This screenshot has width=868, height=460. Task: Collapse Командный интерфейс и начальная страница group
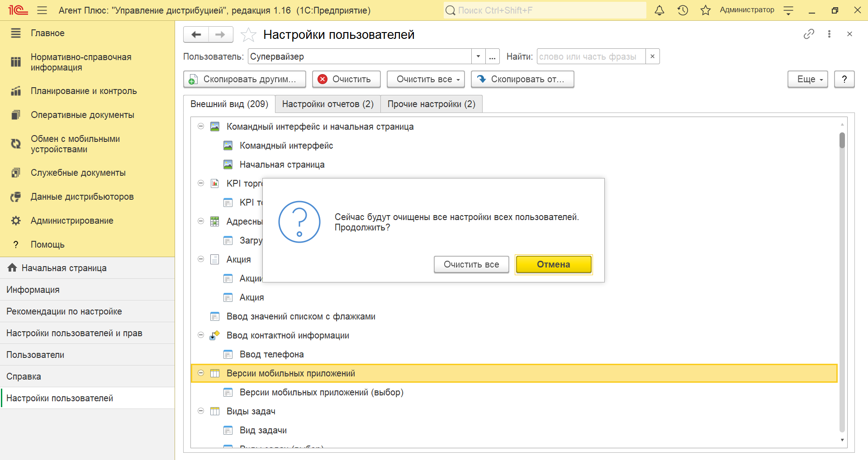pos(201,127)
